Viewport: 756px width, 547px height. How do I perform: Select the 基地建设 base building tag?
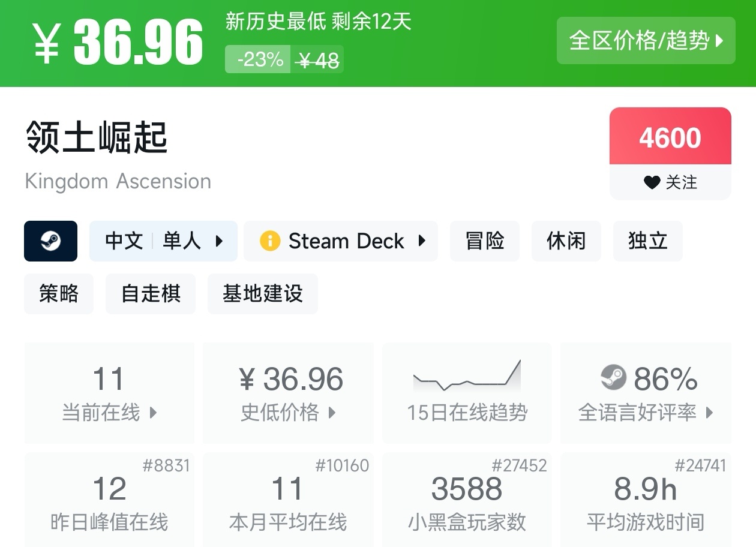pyautogui.click(x=262, y=294)
